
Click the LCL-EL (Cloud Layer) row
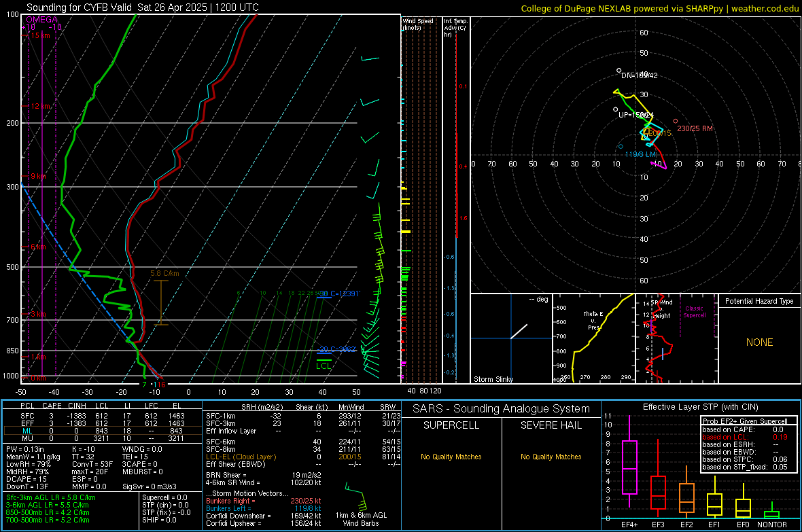click(303, 457)
